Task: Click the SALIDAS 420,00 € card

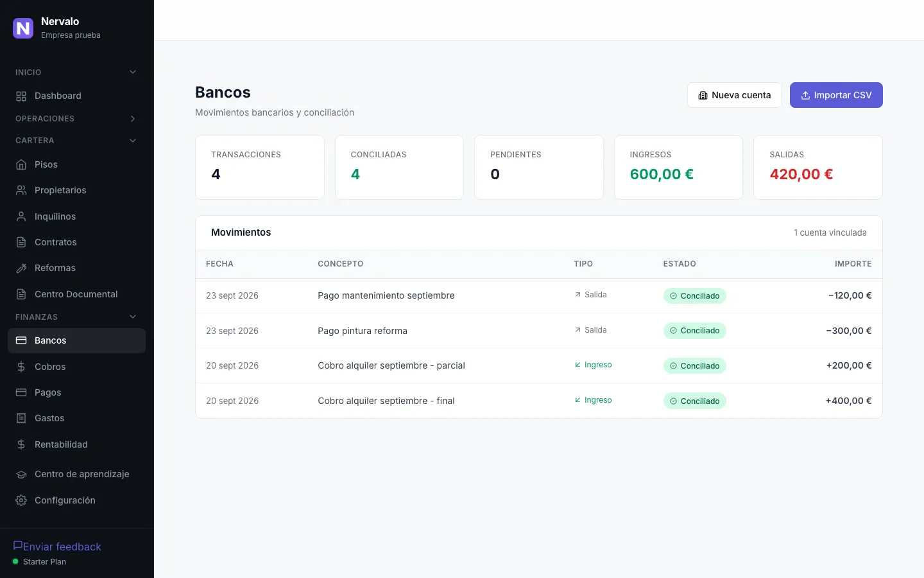Action: (818, 167)
